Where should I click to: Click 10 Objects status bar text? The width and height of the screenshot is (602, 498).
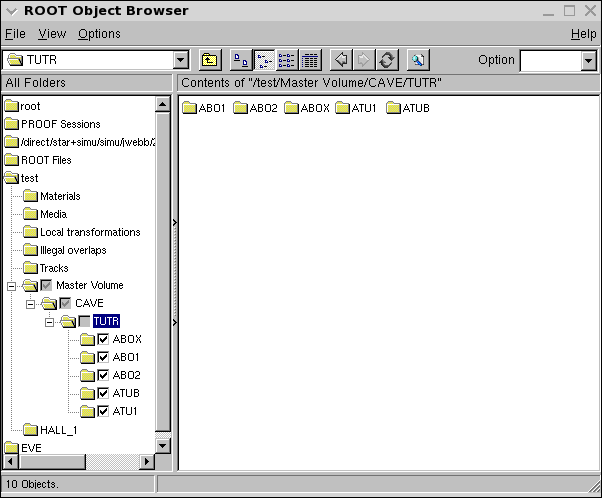(32, 484)
